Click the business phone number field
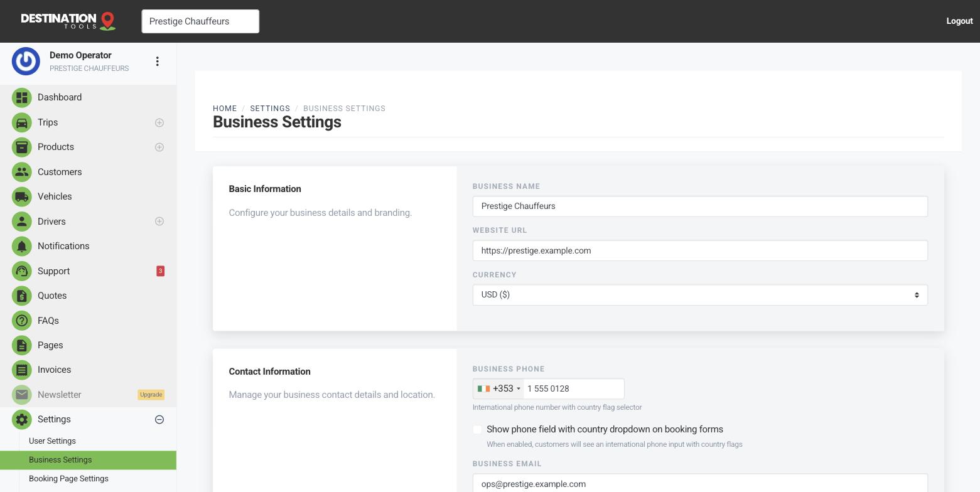The image size is (980, 492). 574,388
